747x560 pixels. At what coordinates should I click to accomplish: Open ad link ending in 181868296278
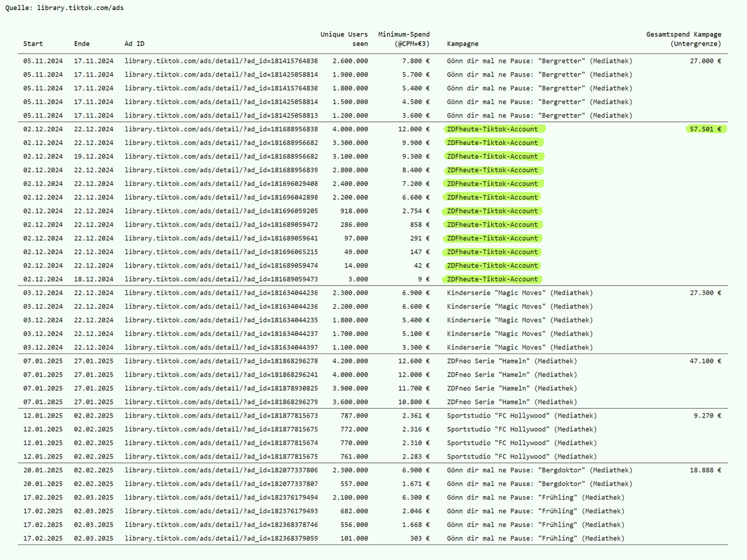coord(221,362)
